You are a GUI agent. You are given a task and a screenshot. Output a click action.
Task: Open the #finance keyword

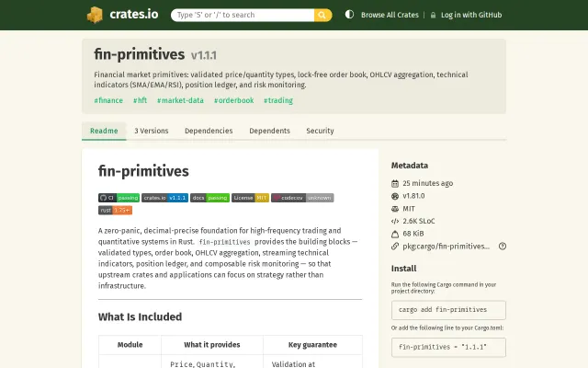(x=108, y=100)
